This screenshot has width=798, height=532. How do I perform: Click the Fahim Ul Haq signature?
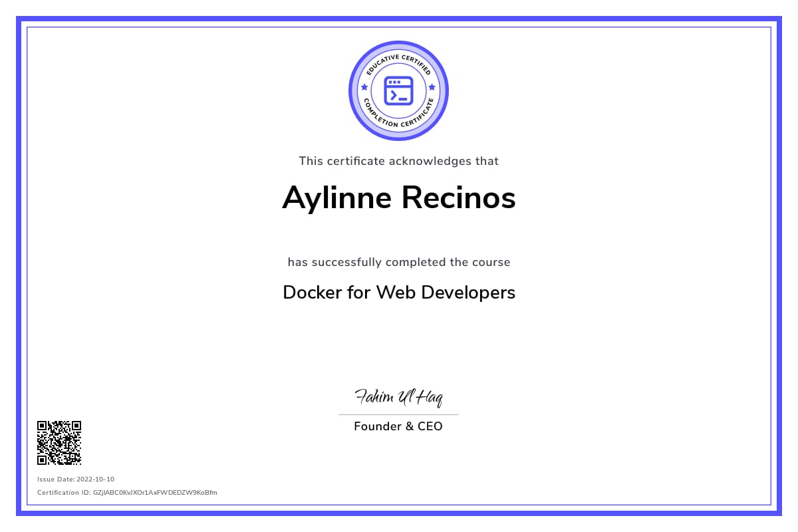pos(399,397)
